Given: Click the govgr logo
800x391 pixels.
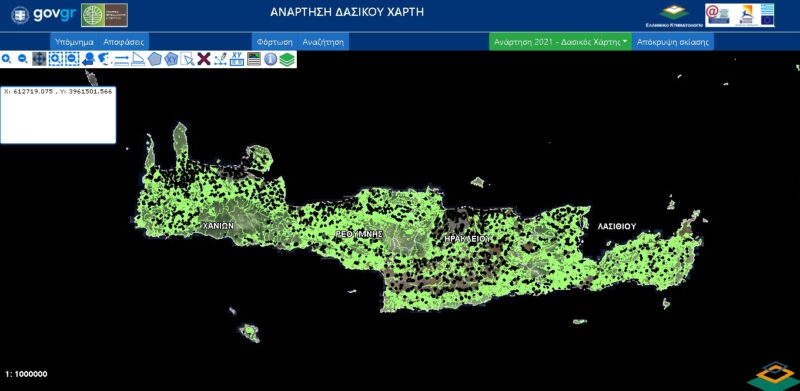Looking at the screenshot, I should click(x=55, y=15).
